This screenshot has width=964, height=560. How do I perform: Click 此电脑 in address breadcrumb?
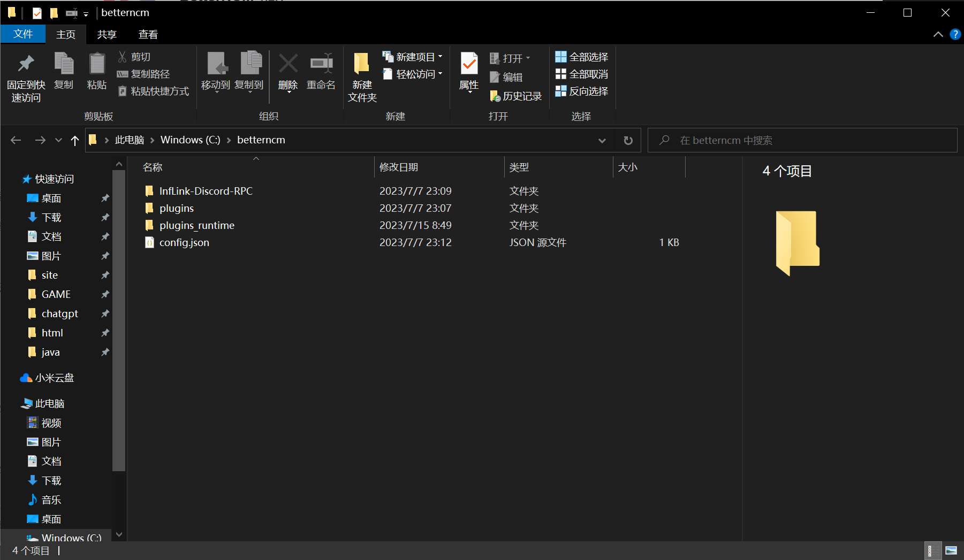point(130,140)
